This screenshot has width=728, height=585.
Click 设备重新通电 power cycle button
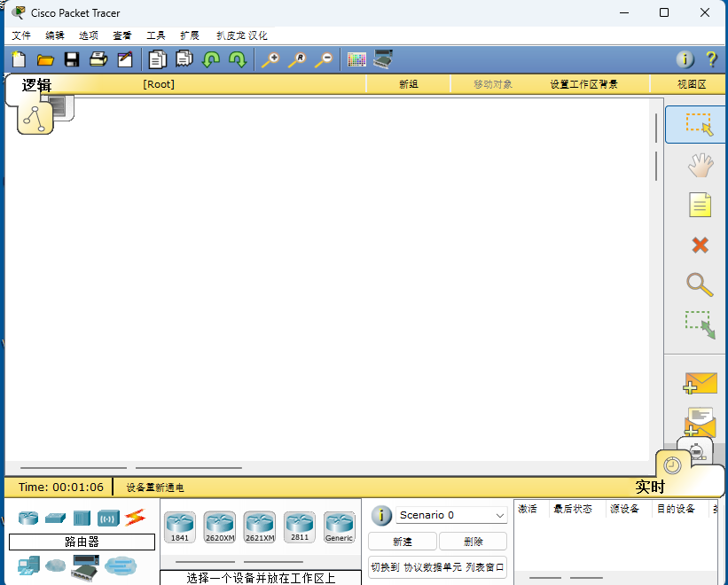(x=155, y=487)
